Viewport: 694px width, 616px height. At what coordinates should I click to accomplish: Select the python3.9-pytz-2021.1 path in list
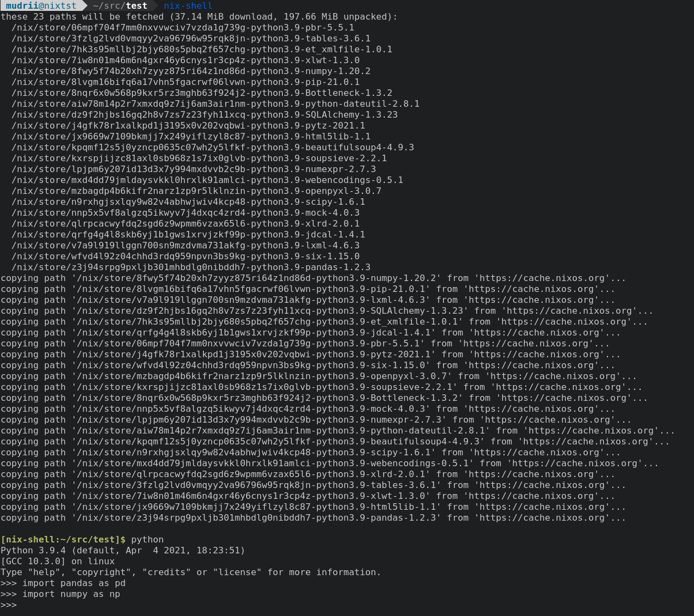click(188, 125)
